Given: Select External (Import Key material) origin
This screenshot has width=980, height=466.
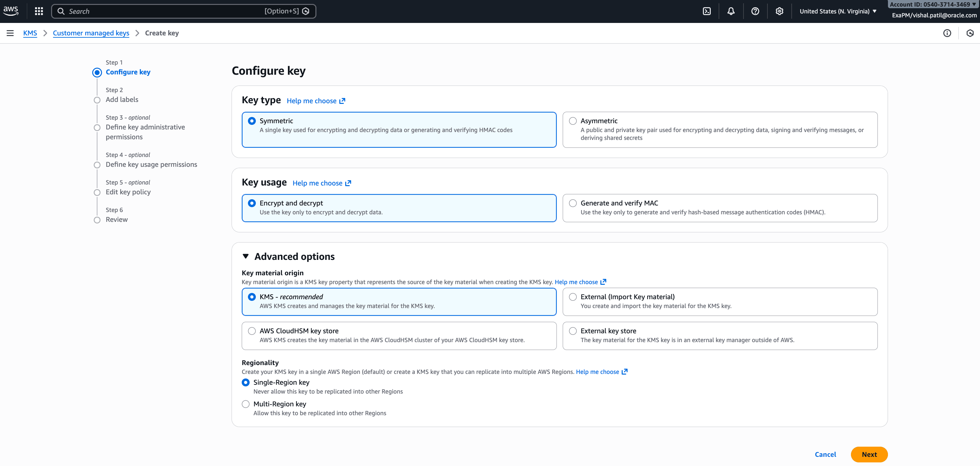Looking at the screenshot, I should point(720,301).
